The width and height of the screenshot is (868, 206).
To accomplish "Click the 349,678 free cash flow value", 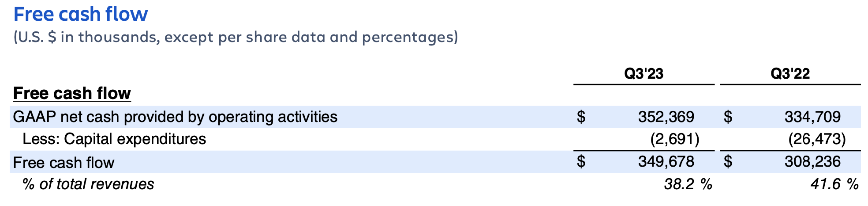I will coord(666,162).
